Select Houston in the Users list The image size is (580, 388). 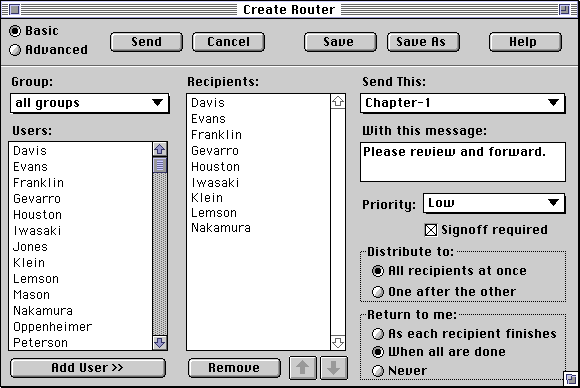80,215
